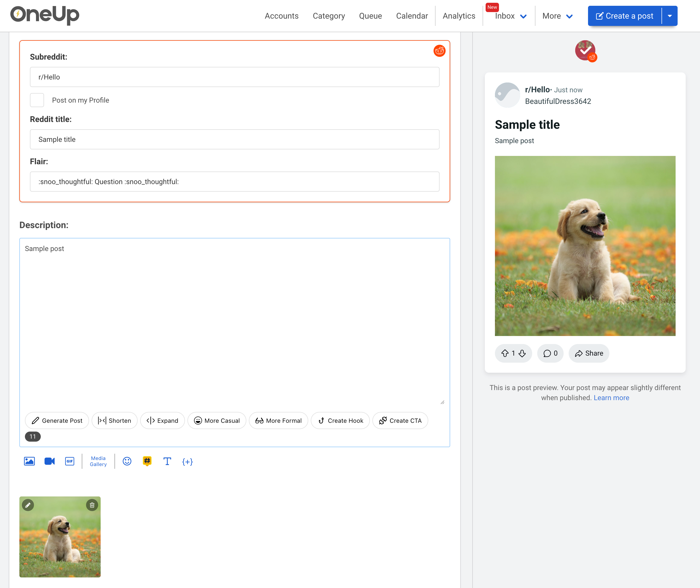Screen dimensions: 700x588
Task: Open Create a post arrow dropdown
Action: pos(669,16)
